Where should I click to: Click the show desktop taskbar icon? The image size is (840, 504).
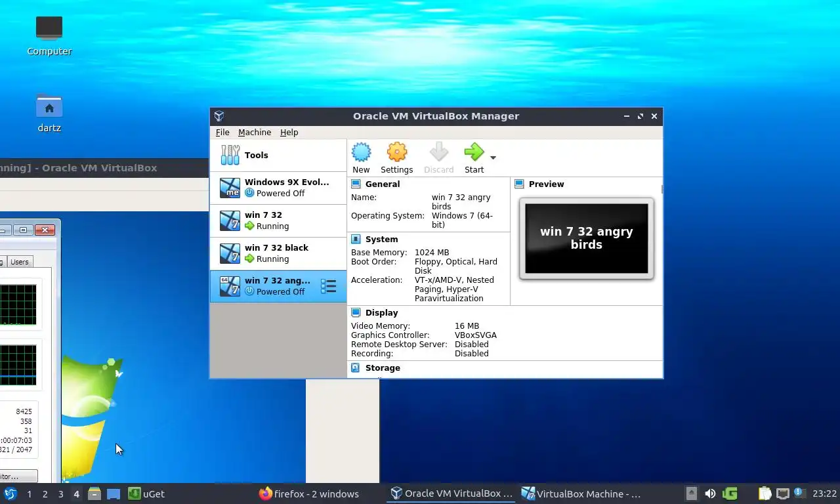[114, 493]
